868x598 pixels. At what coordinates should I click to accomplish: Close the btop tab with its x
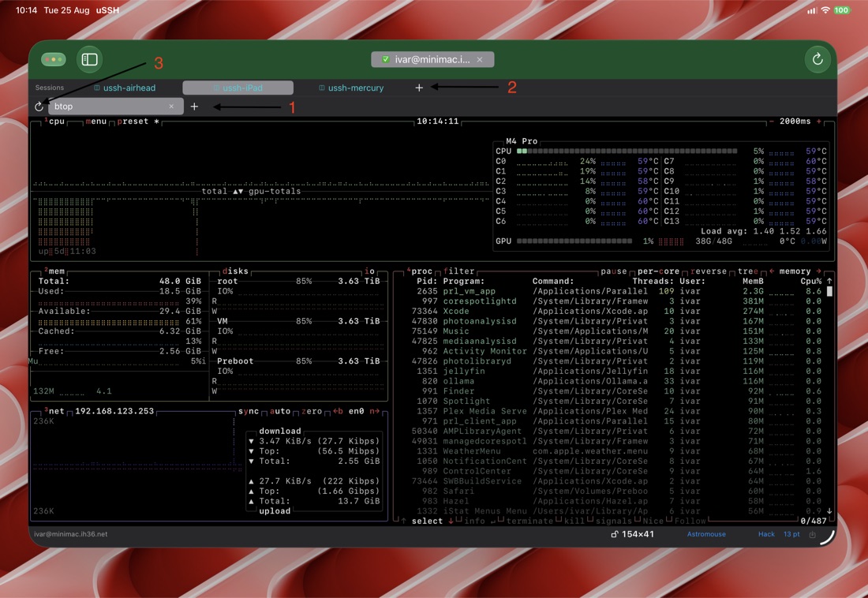point(171,107)
